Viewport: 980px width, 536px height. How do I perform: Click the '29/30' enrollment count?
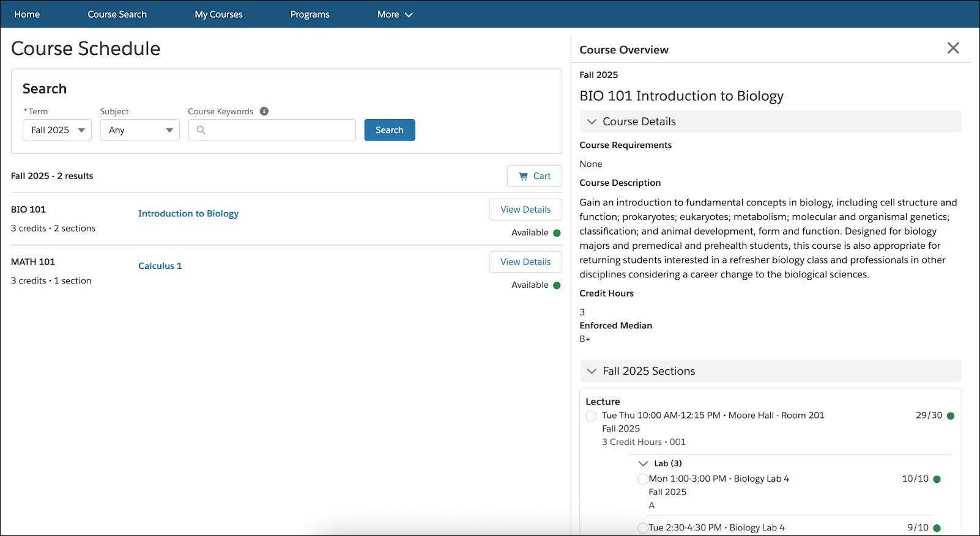(929, 416)
